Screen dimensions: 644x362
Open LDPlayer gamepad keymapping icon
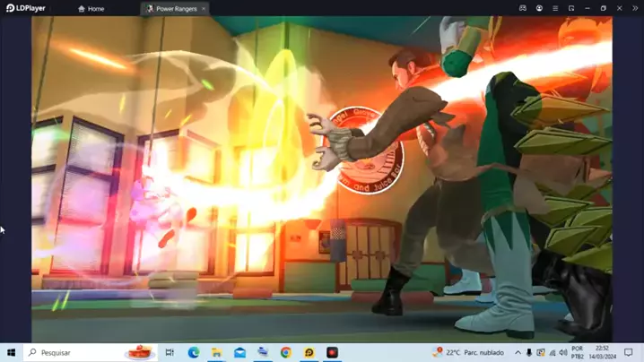523,8
